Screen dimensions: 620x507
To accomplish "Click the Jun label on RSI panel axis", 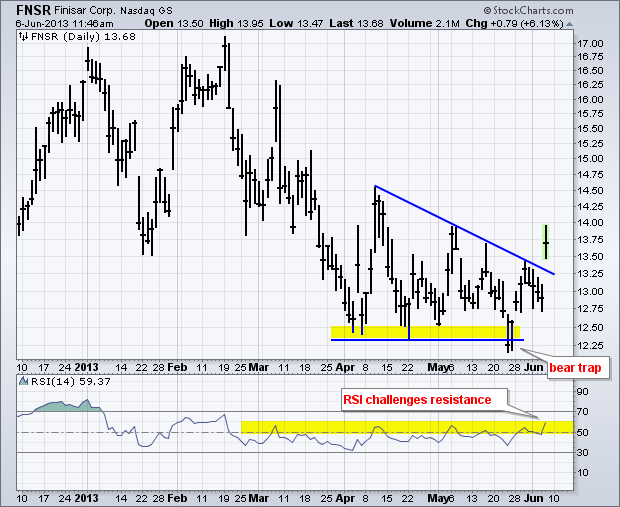I will tap(533, 498).
